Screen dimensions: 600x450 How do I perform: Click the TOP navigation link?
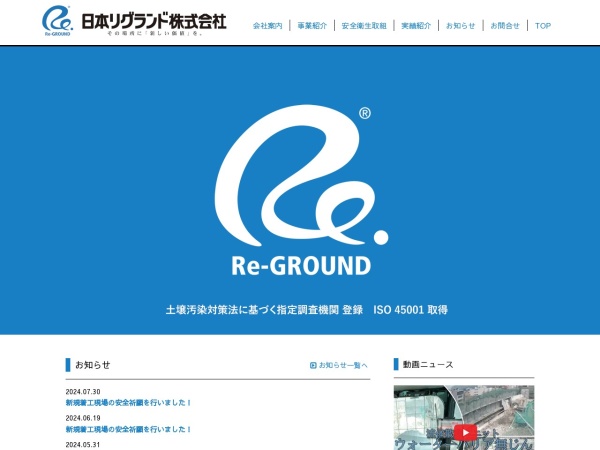point(543,26)
